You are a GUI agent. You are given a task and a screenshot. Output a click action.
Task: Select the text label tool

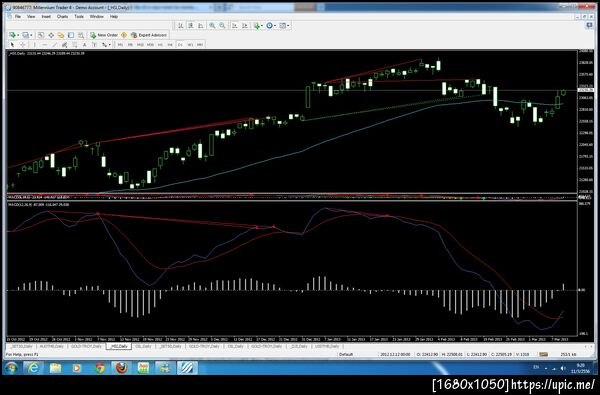[x=94, y=44]
